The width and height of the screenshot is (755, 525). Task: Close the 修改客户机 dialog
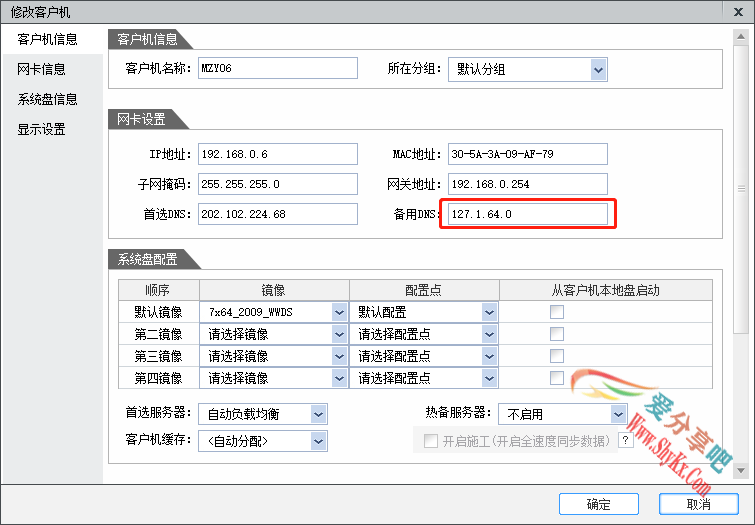pos(738,12)
